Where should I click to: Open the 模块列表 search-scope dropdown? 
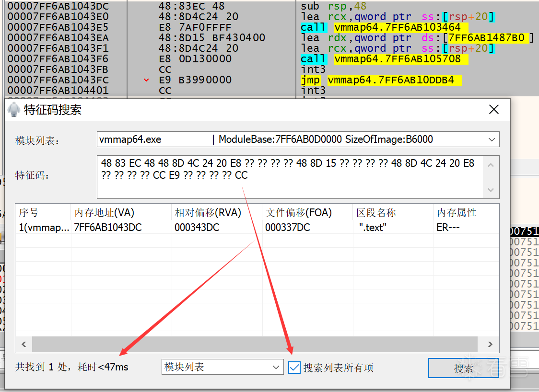point(223,367)
